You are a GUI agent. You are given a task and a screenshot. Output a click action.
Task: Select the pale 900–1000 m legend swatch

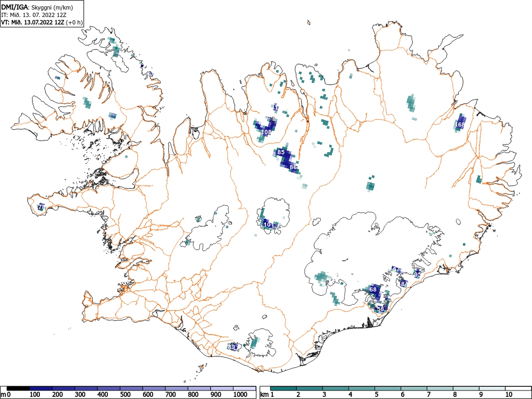(x=222, y=388)
